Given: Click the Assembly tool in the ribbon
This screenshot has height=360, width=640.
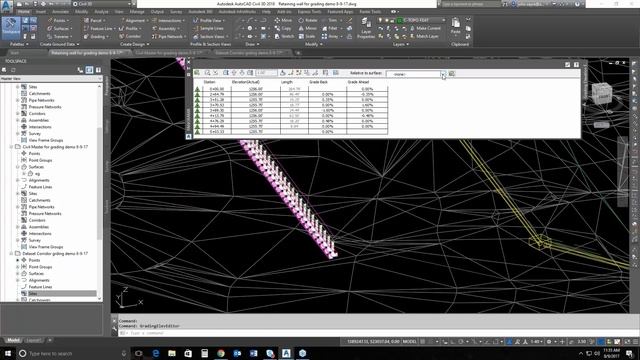Looking at the screenshot, I should [x=166, y=29].
